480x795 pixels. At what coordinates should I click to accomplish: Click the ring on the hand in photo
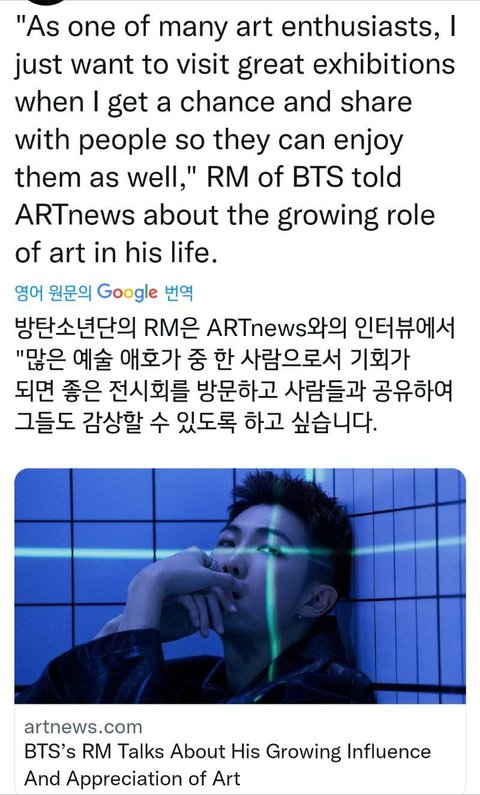211,562
